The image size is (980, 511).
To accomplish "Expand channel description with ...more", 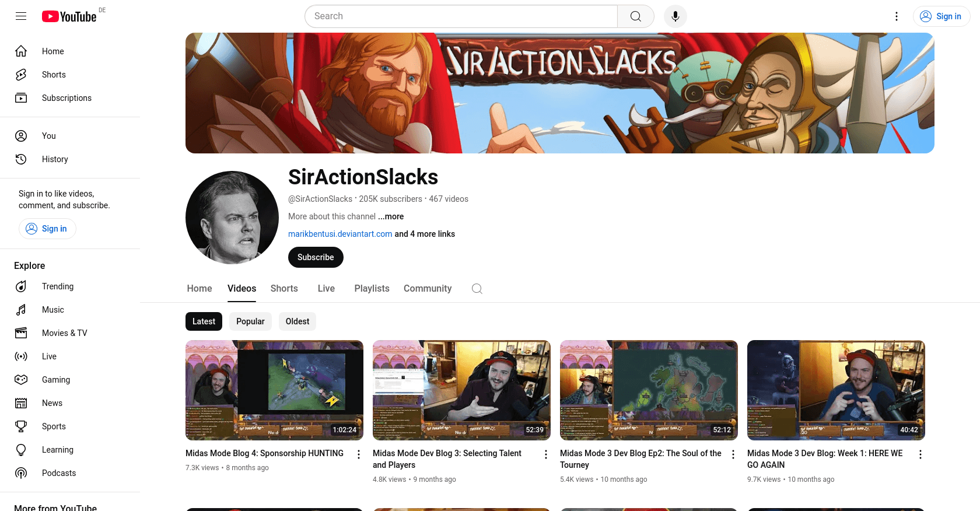I will 391,216.
